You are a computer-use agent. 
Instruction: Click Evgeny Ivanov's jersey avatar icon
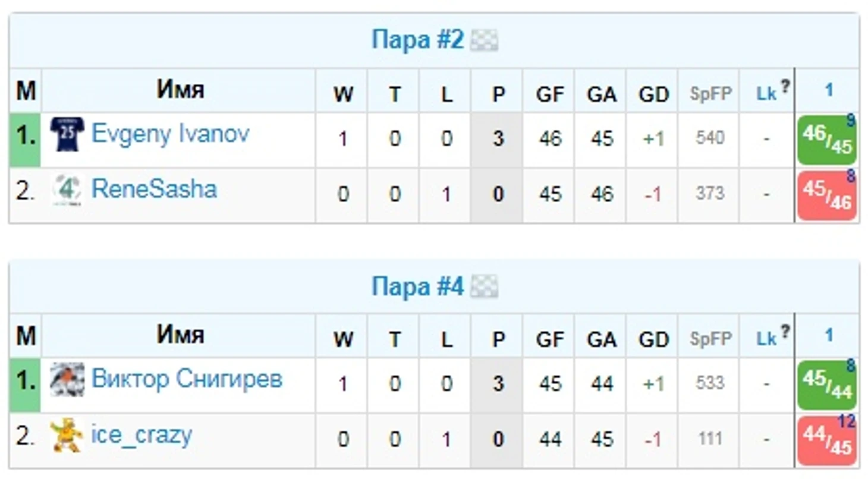[x=67, y=134]
